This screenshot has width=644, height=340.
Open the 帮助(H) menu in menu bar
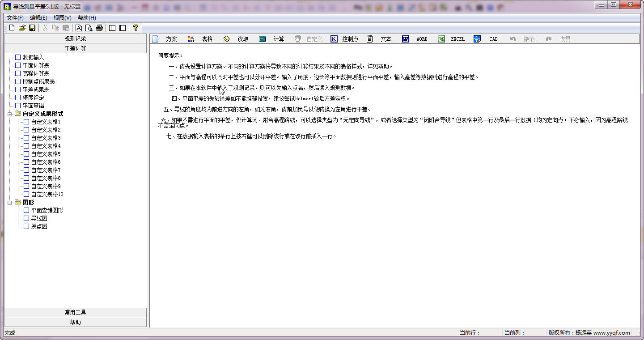87,18
